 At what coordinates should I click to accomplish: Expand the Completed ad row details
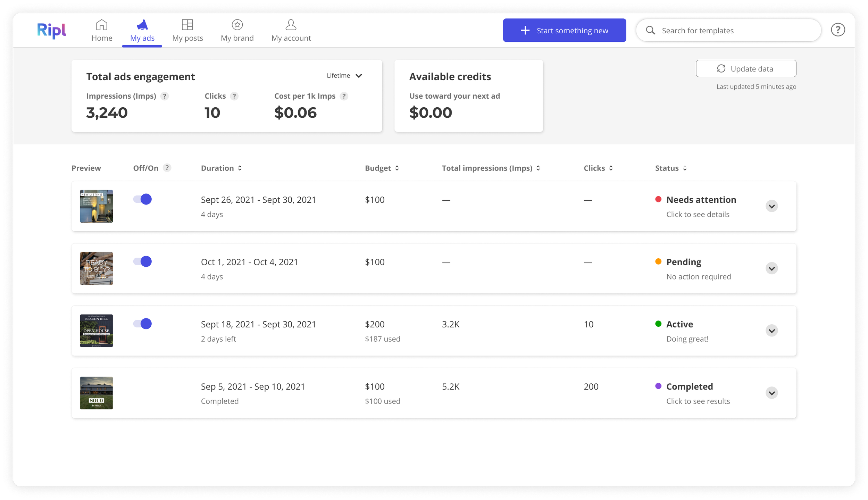[x=771, y=393]
